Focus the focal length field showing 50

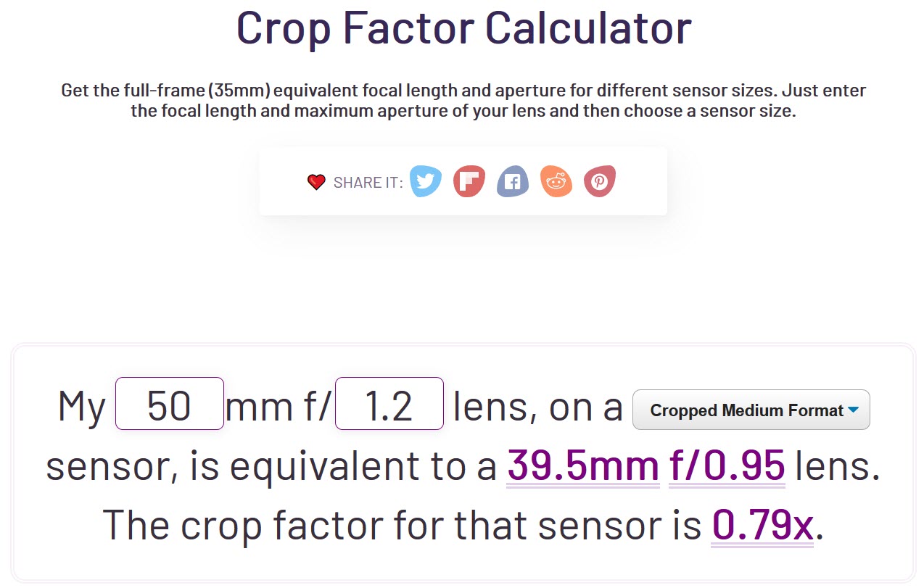point(169,404)
